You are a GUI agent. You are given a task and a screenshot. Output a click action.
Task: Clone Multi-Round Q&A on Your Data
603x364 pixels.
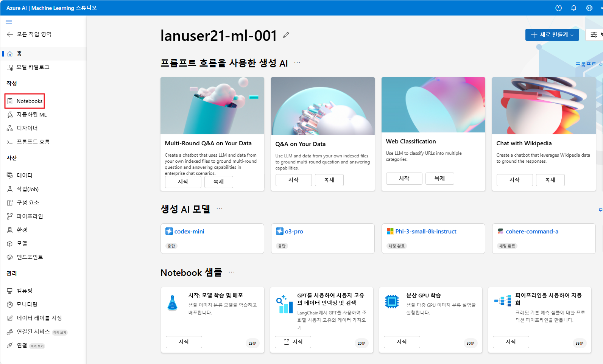[x=219, y=182]
